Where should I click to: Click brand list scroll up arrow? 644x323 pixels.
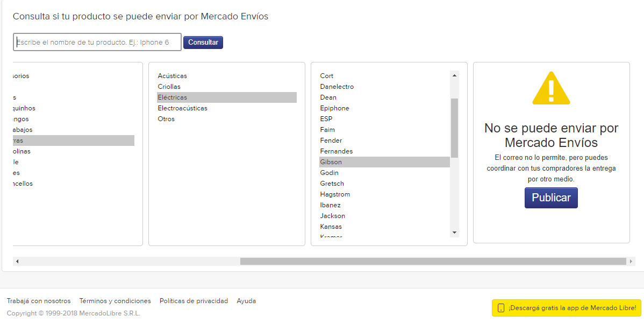pyautogui.click(x=454, y=75)
